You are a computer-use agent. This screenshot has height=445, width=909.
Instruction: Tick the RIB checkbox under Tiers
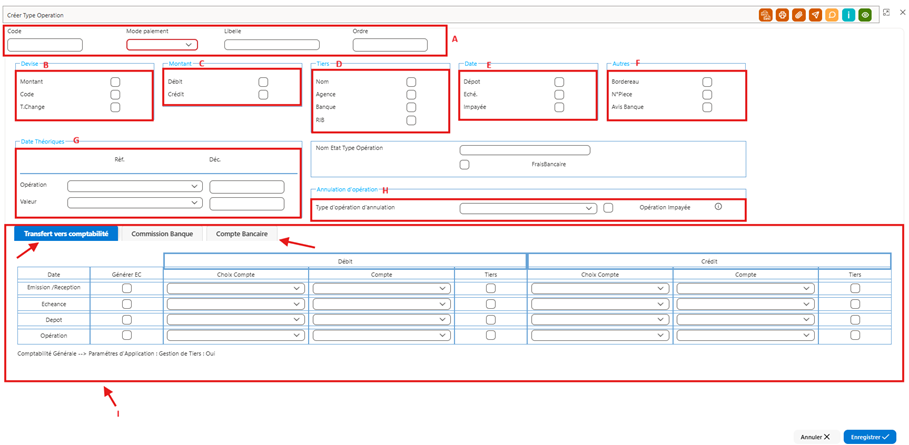click(x=411, y=121)
